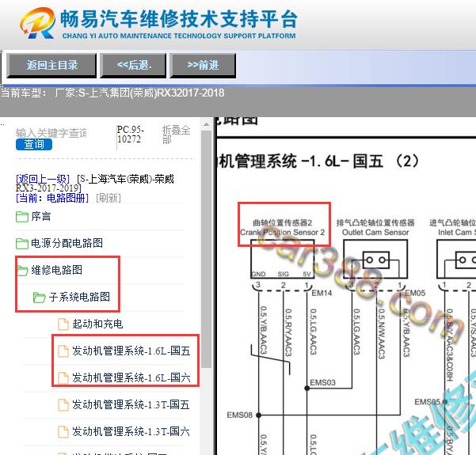Click the 返回主目录 button
476x455 pixels.
[51, 66]
